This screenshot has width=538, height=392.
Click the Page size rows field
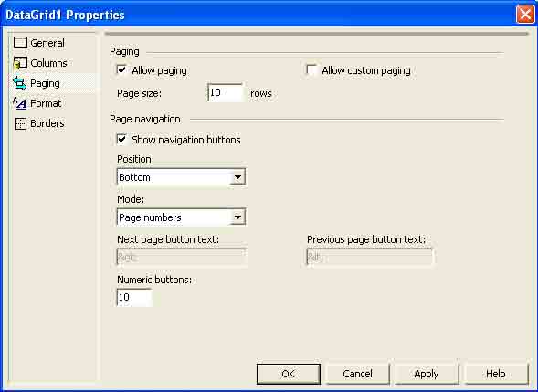click(x=225, y=92)
